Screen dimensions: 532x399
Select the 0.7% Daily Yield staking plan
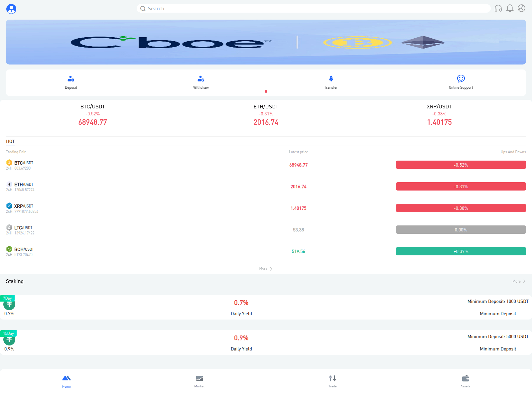click(266, 307)
